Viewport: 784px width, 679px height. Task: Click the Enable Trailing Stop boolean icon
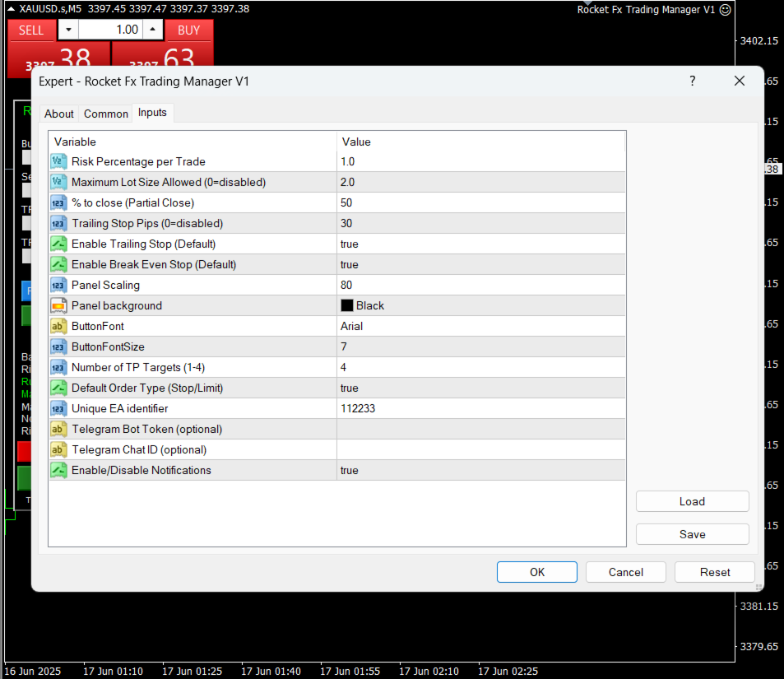pos(58,244)
